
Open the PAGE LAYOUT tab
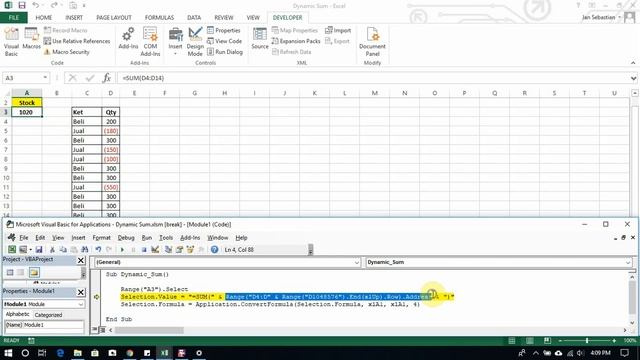coord(114,18)
